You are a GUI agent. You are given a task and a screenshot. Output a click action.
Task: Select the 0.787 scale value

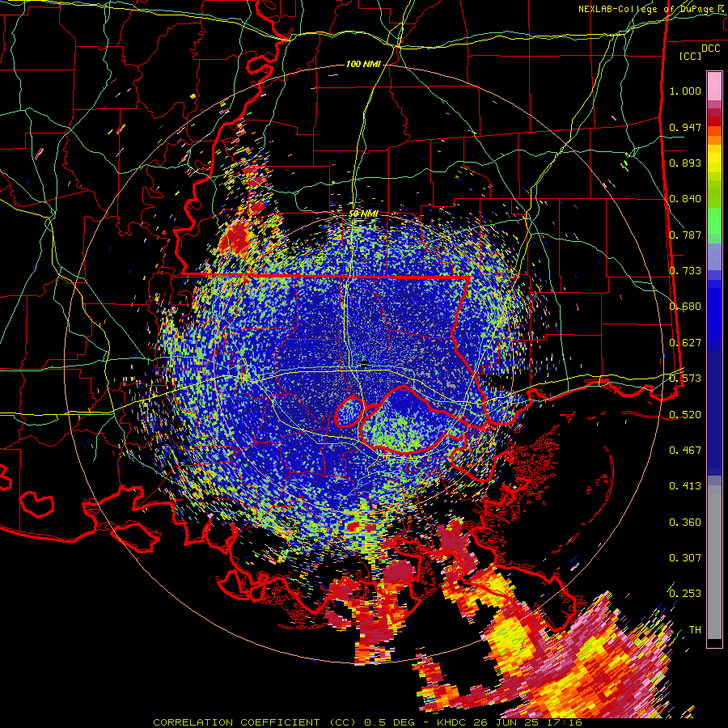click(685, 235)
